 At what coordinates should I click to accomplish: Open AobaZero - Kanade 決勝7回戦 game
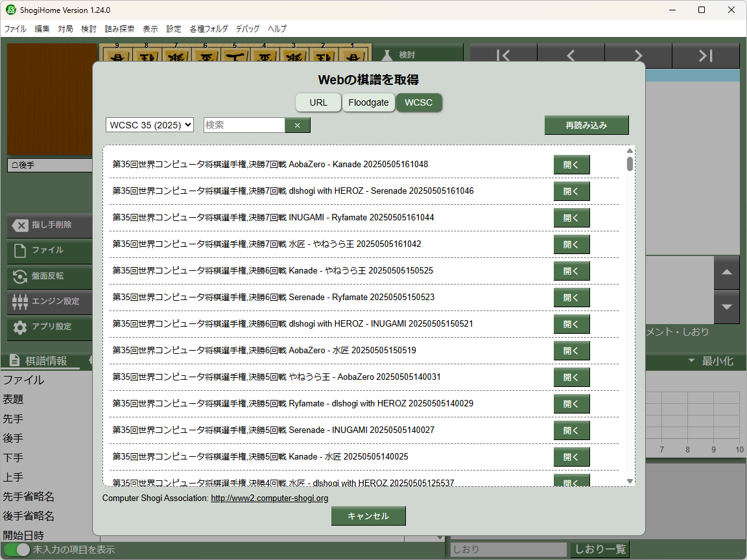pyautogui.click(x=572, y=165)
